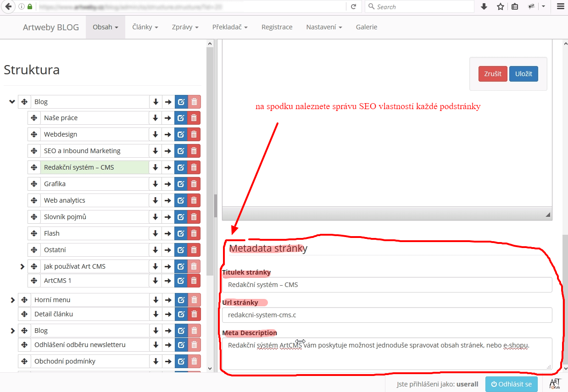This screenshot has width=568, height=392.
Task: Indent SEO a Inbound Marketing with right arrow
Action: pyautogui.click(x=168, y=151)
